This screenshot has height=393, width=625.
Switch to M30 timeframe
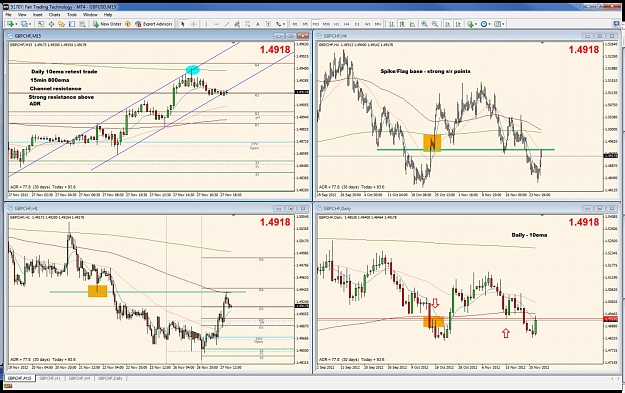326,24
